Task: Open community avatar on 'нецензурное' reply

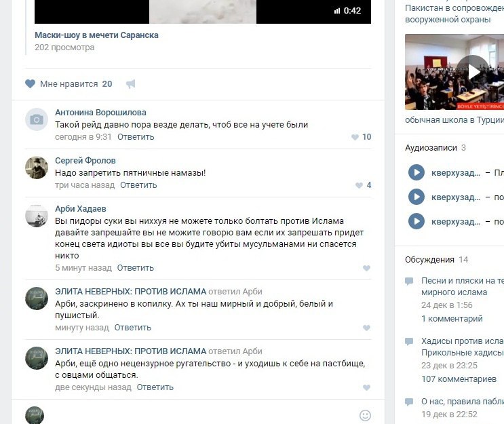Action: [x=37, y=358]
